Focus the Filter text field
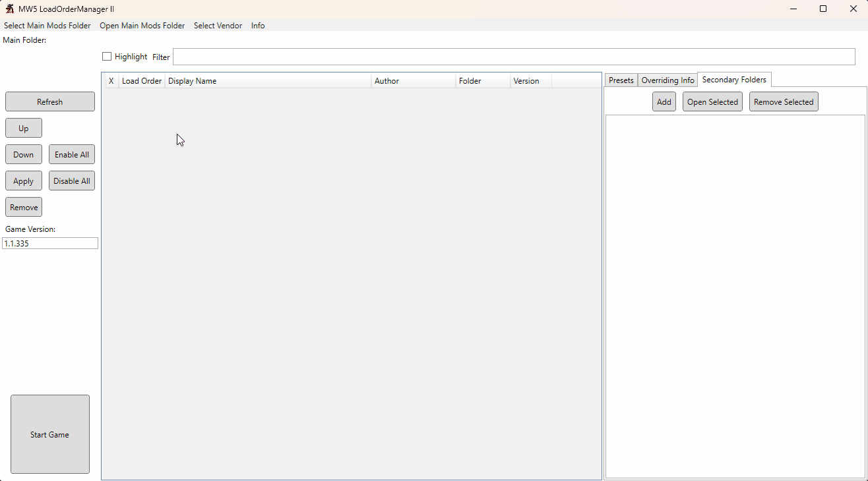The image size is (868, 481). (x=514, y=57)
